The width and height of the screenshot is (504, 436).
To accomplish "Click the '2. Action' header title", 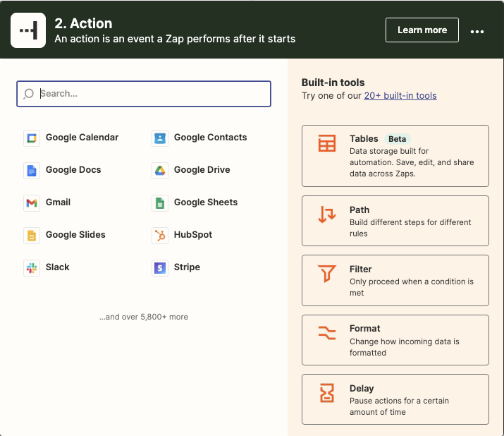I will pos(83,23).
